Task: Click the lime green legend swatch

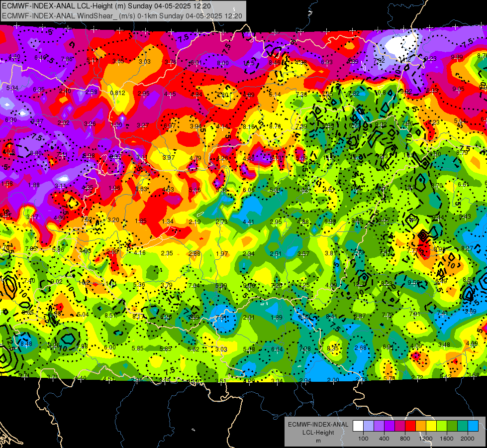Action: 441,426
